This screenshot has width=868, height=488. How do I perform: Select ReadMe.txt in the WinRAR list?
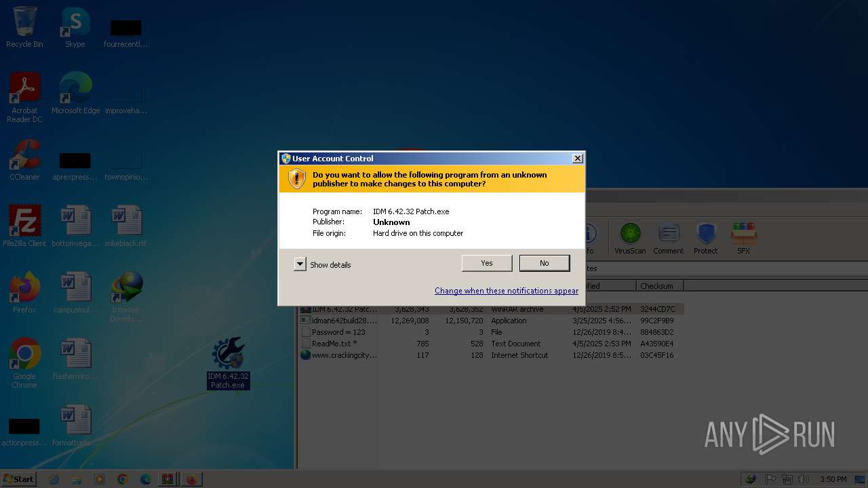click(492, 344)
